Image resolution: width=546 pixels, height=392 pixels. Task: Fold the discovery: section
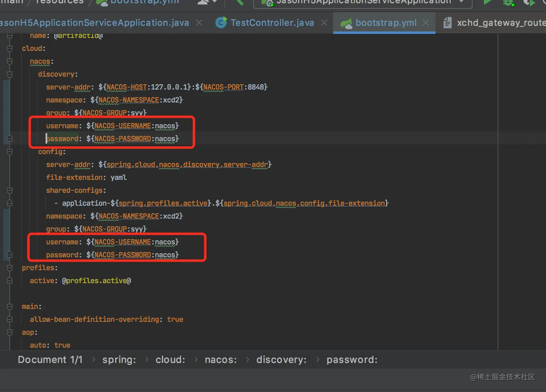(10, 74)
